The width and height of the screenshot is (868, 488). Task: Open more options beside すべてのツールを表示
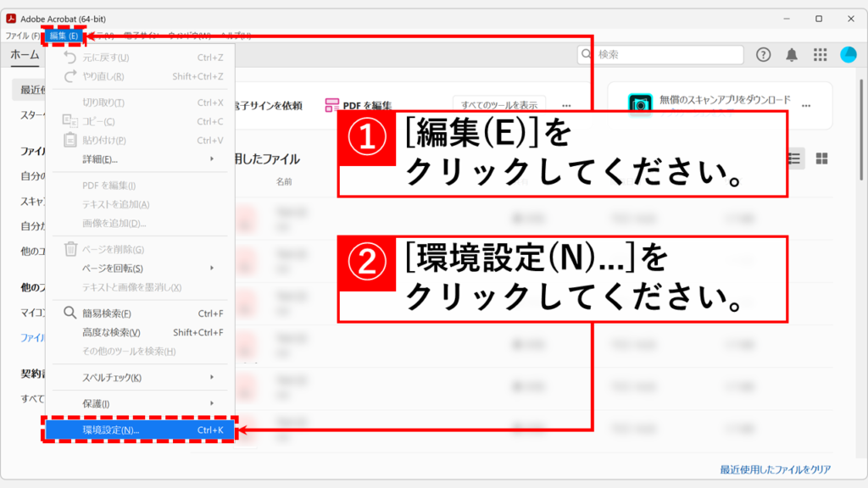point(566,105)
